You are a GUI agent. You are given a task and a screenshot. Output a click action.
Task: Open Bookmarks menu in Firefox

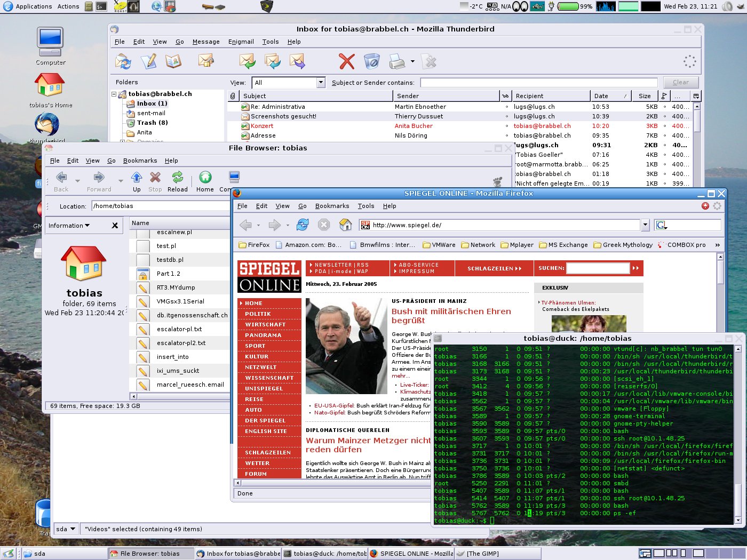(332, 206)
